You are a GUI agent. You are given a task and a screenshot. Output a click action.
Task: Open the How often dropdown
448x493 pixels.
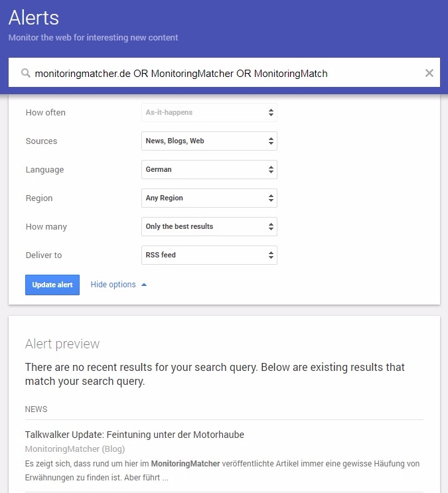click(x=209, y=113)
